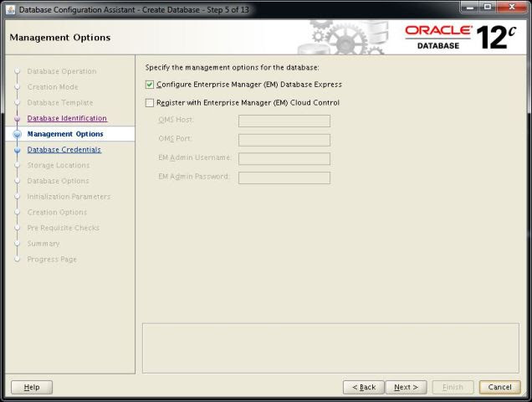Click the EM Admin Username field

pos(284,158)
